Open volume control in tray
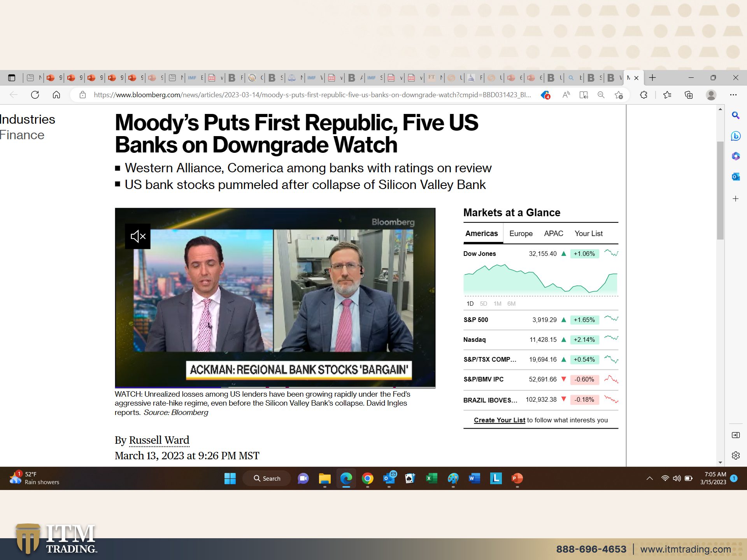This screenshot has width=747, height=560. click(x=677, y=478)
